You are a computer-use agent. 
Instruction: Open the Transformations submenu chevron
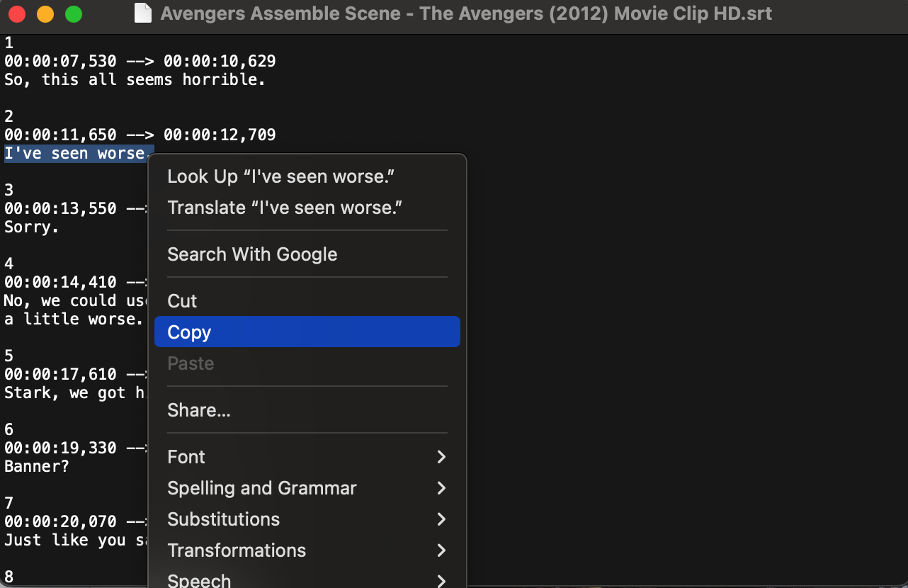(x=441, y=550)
